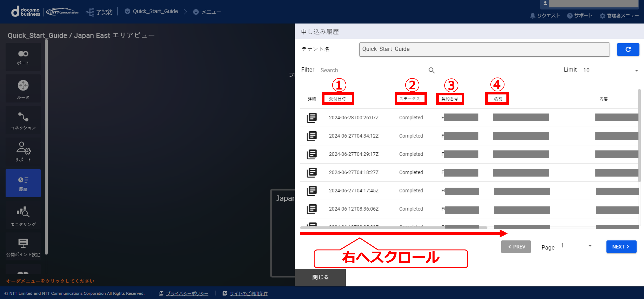This screenshot has width=644, height=299.
Task: Open the モニタリング sidebar icon
Action: click(x=23, y=215)
